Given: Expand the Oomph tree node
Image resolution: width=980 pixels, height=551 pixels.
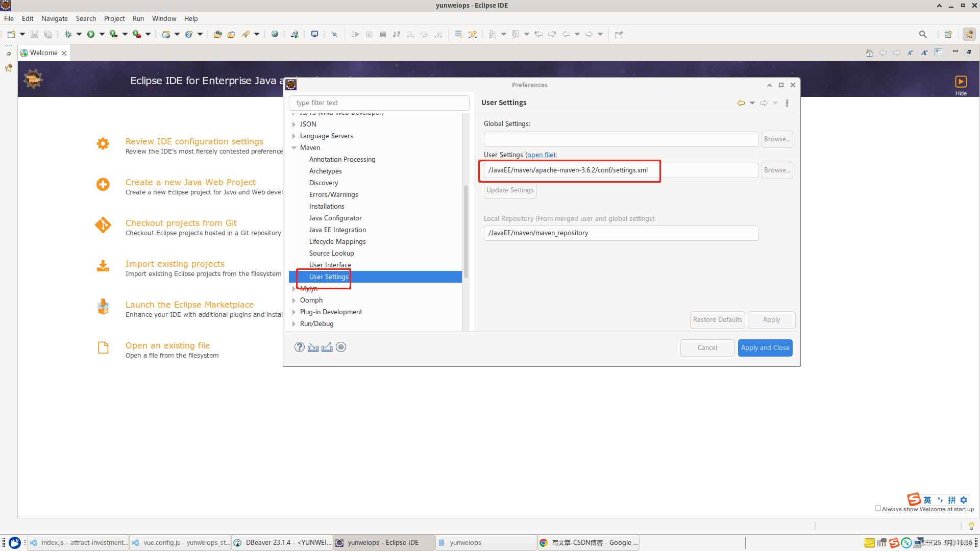Looking at the screenshot, I should tap(294, 300).
